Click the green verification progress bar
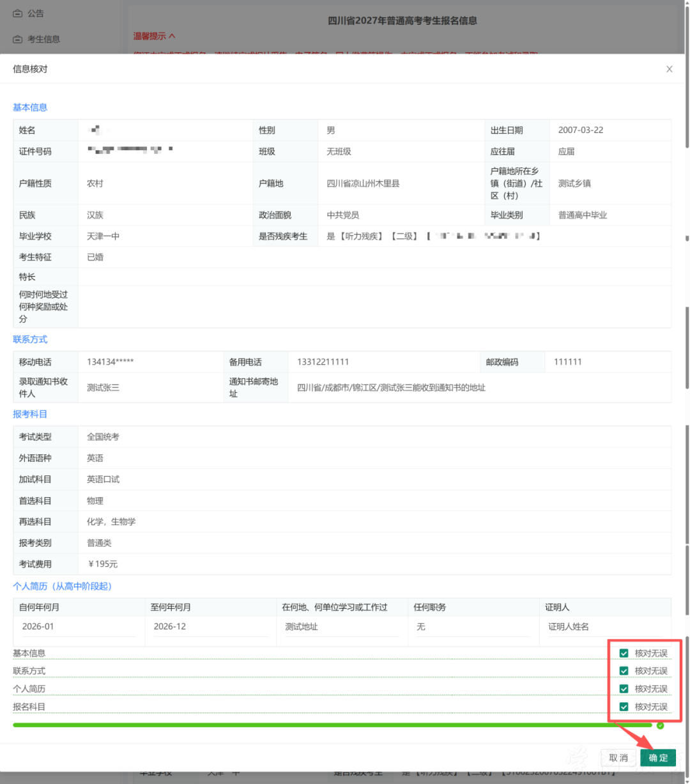The image size is (690, 784). pyautogui.click(x=332, y=725)
